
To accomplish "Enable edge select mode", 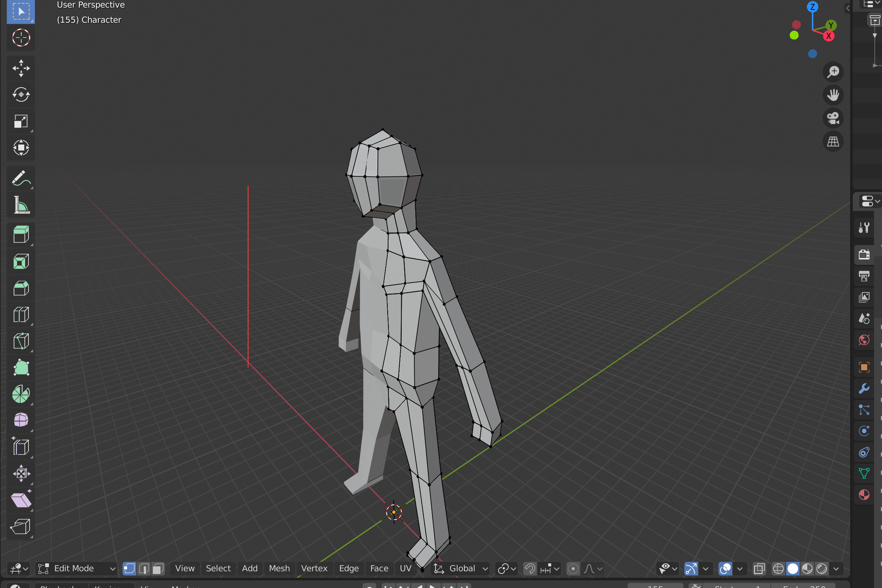I will point(144,568).
